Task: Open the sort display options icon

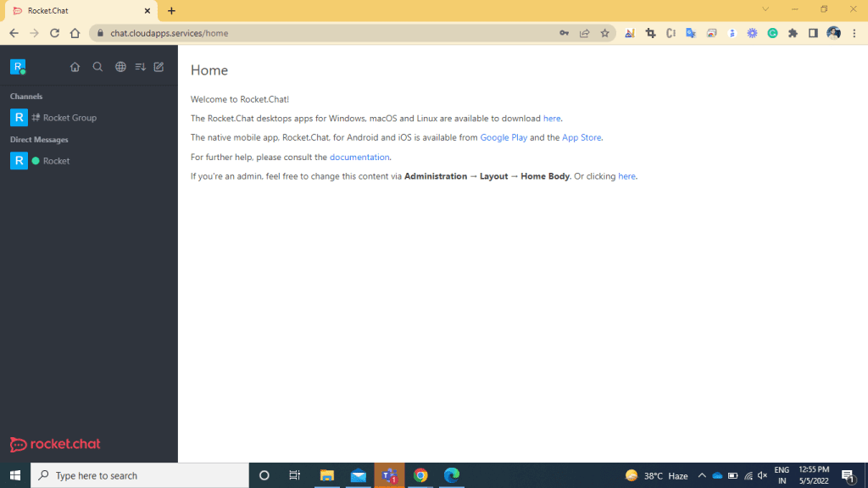Action: coord(141,67)
